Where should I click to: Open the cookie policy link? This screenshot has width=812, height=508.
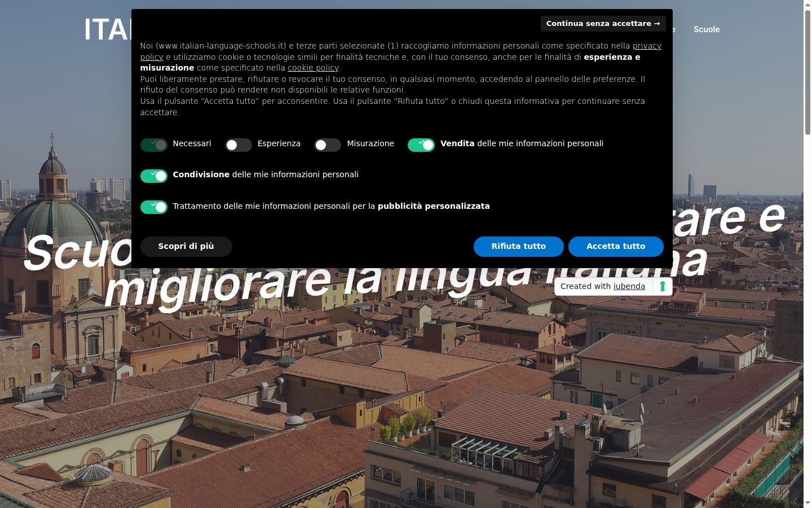313,68
